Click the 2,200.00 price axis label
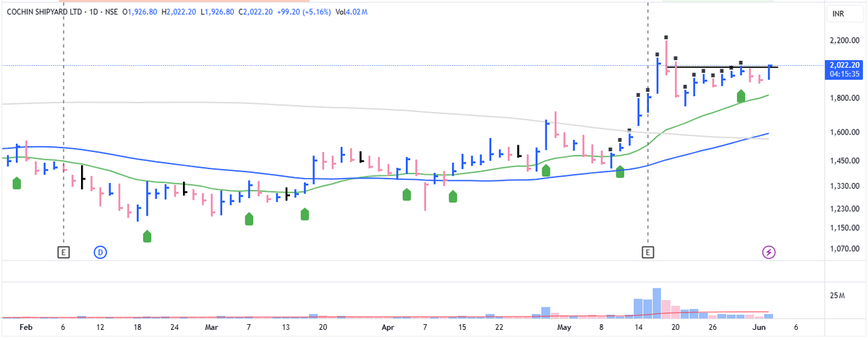 845,41
